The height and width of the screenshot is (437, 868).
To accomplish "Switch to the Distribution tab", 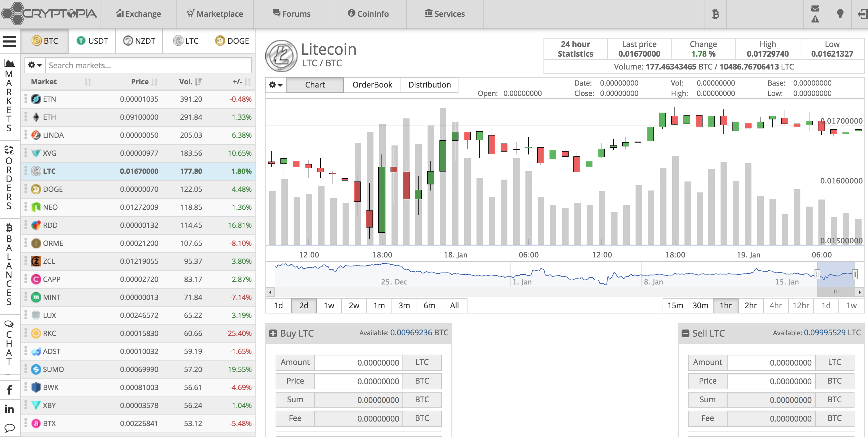I will click(429, 85).
